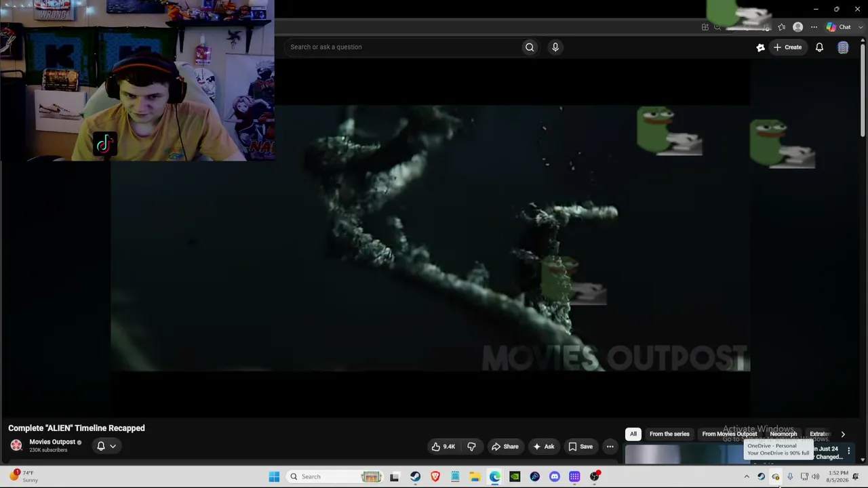The image size is (868, 488).
Task: Select the From the series chip
Action: (669, 434)
